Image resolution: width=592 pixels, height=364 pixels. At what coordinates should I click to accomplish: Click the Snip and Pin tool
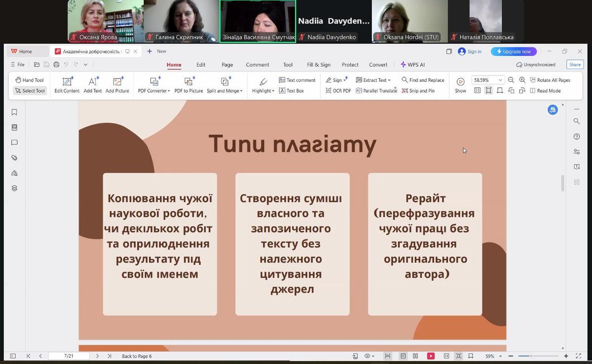[x=418, y=91]
